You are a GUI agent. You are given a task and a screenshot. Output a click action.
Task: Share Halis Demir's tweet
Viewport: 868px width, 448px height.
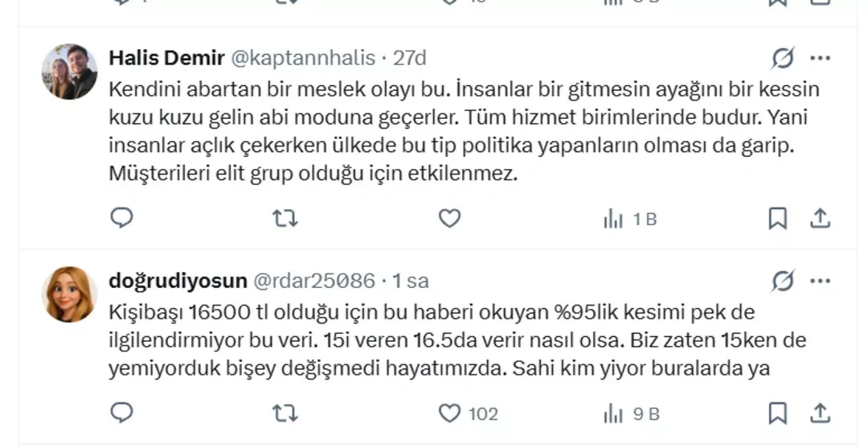820,218
